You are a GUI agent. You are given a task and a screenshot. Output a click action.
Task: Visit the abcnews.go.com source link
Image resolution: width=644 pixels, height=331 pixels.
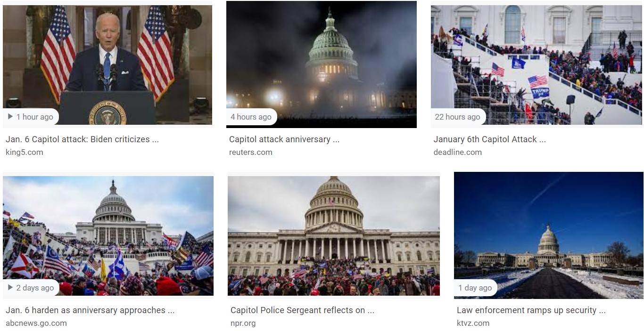click(36, 323)
